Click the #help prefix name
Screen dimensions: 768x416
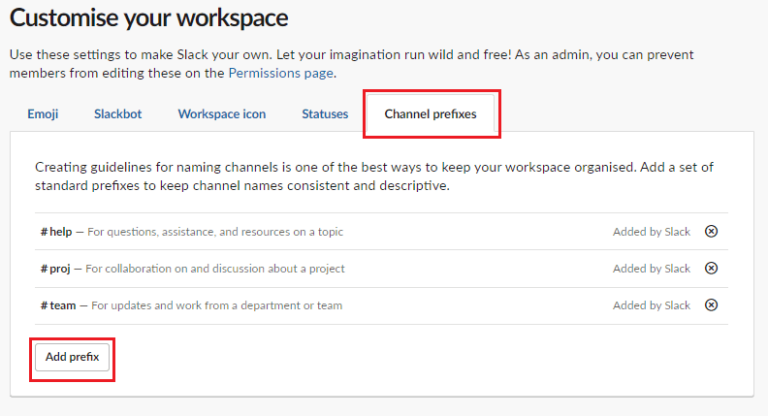[x=56, y=232]
